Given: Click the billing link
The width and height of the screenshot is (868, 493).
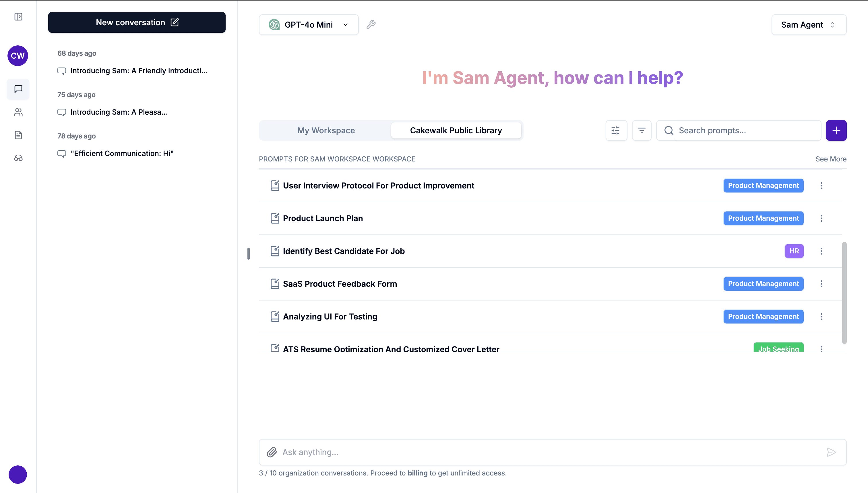Looking at the screenshot, I should point(417,473).
